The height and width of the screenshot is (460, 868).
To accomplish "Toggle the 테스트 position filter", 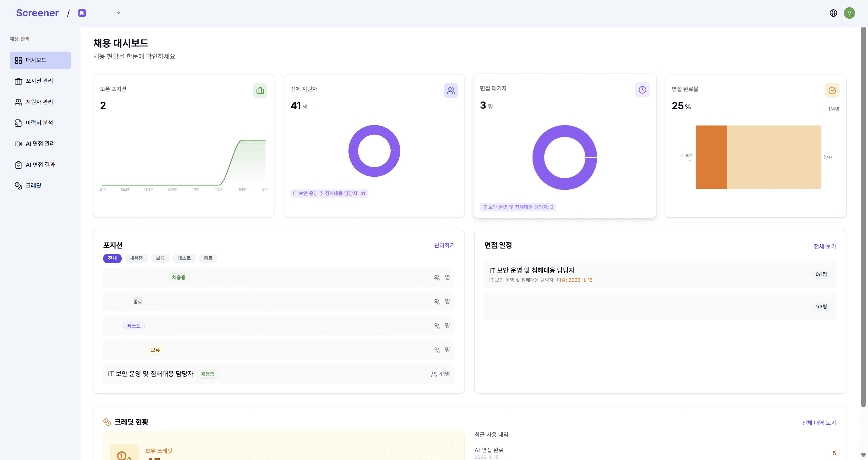I will pyautogui.click(x=184, y=258).
